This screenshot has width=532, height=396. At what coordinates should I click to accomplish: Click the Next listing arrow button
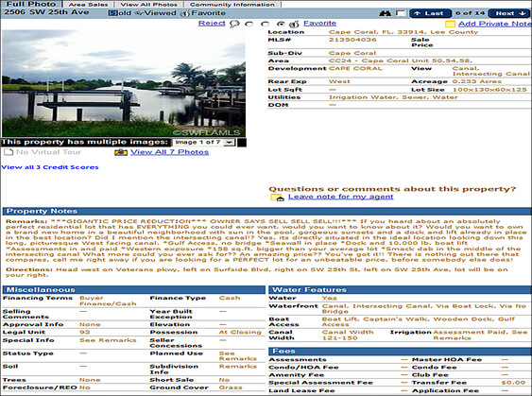click(509, 13)
